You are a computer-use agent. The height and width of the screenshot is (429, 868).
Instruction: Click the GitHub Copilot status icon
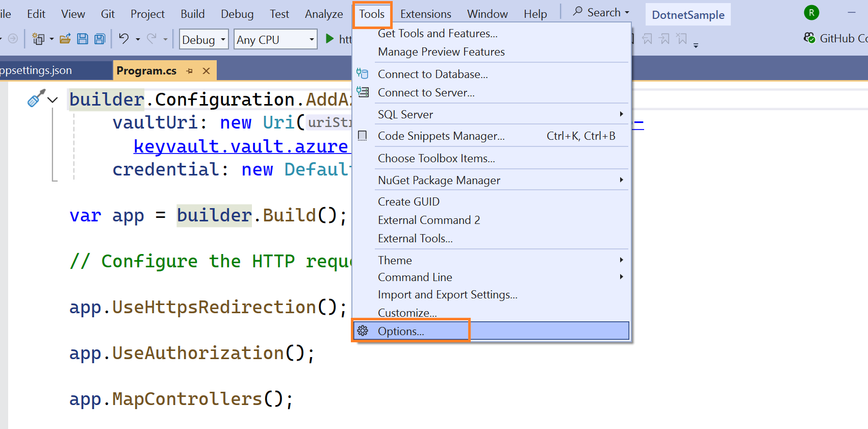point(809,38)
